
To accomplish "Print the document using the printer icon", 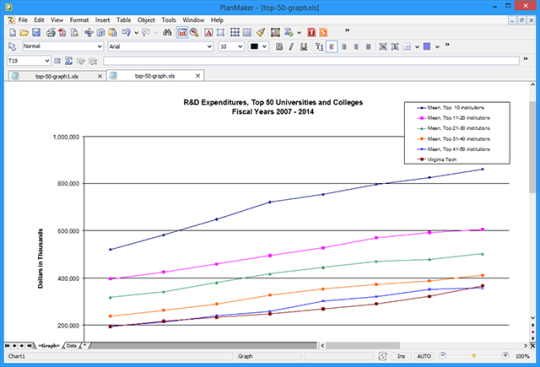I will (51, 32).
